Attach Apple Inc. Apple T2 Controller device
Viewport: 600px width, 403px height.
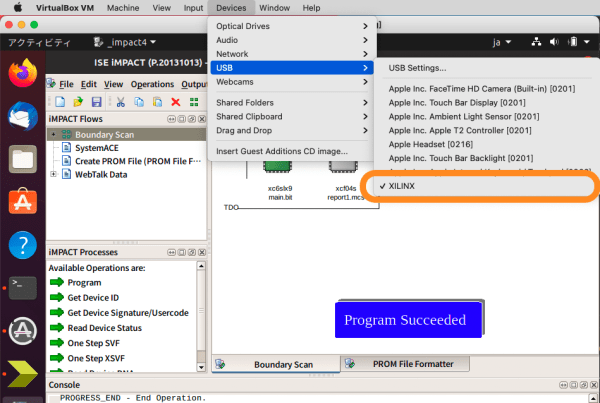pos(460,131)
